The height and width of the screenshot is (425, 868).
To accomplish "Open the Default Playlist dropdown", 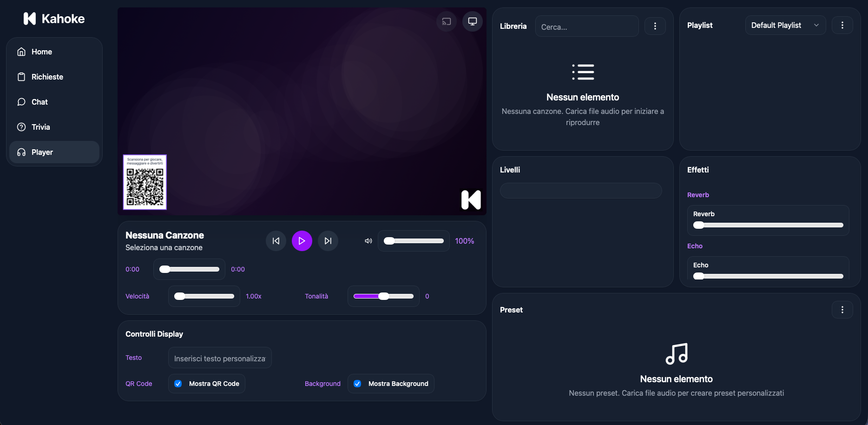I will [x=785, y=25].
